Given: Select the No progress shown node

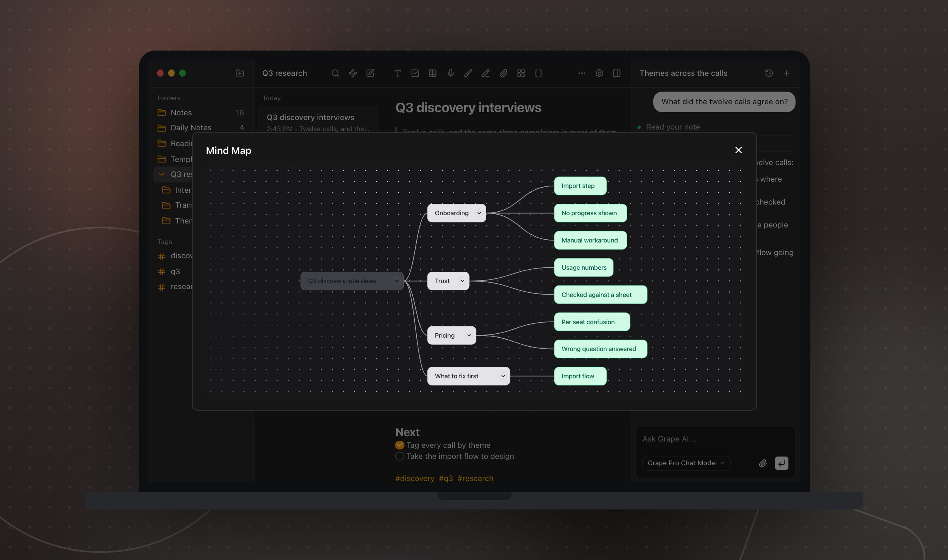Looking at the screenshot, I should [590, 213].
